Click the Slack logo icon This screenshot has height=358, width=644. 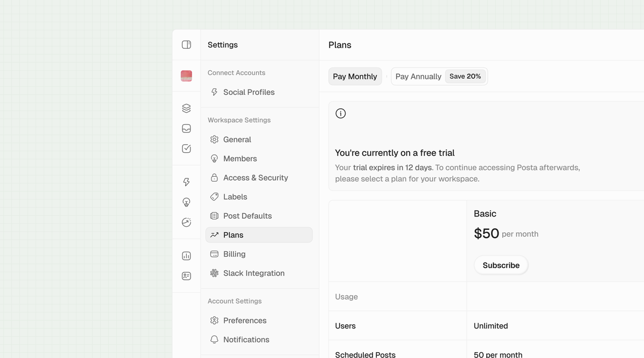214,273
